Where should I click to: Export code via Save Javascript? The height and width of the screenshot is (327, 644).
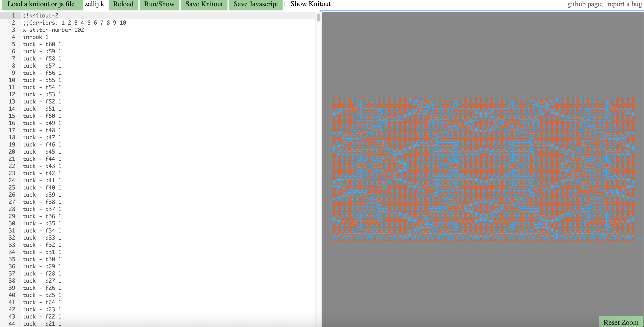point(255,4)
